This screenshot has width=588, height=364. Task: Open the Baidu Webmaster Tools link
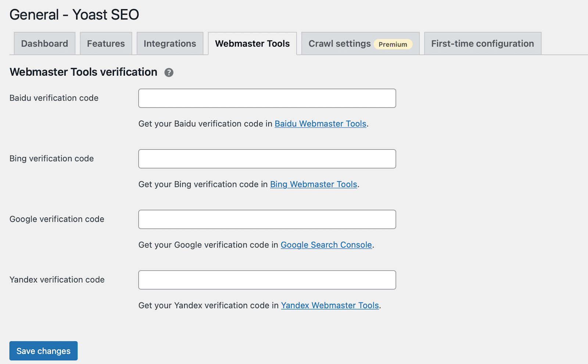320,124
